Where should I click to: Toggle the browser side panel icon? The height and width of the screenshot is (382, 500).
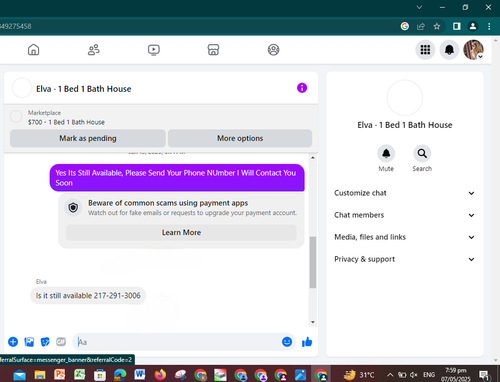[457, 26]
